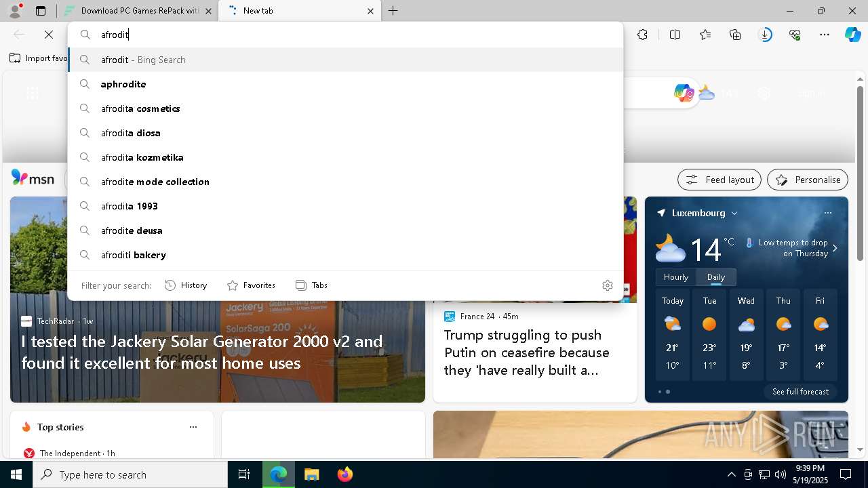Open Edge Settings and more menu
Screen dimensions: 868x488
coord(825,35)
